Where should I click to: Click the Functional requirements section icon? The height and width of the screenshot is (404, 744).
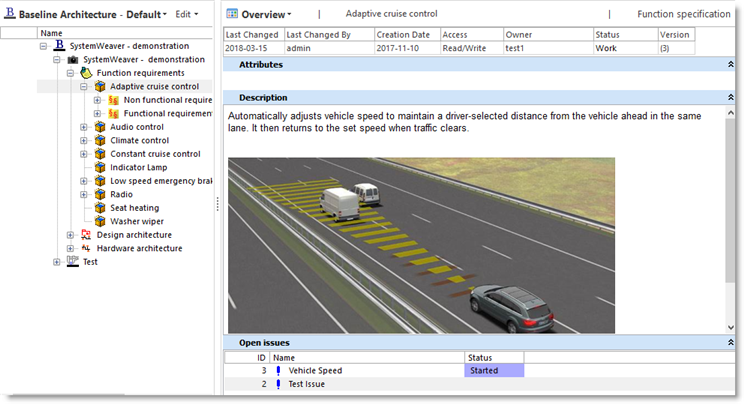[x=113, y=113]
